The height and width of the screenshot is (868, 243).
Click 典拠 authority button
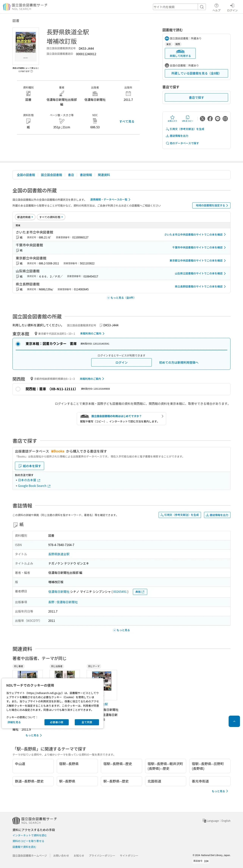pos(140,592)
